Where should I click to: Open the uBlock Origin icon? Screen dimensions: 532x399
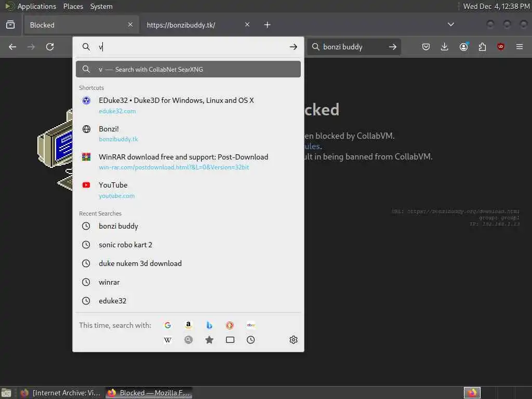coord(501,47)
